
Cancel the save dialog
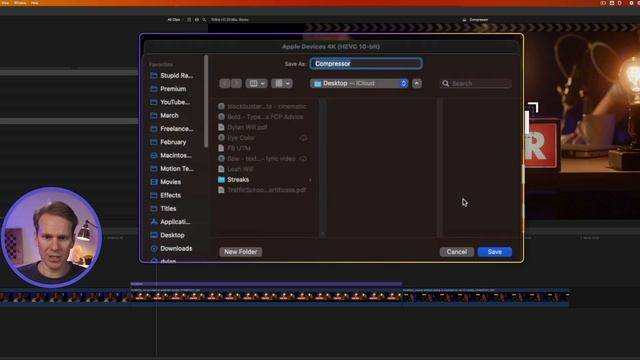pyautogui.click(x=456, y=252)
